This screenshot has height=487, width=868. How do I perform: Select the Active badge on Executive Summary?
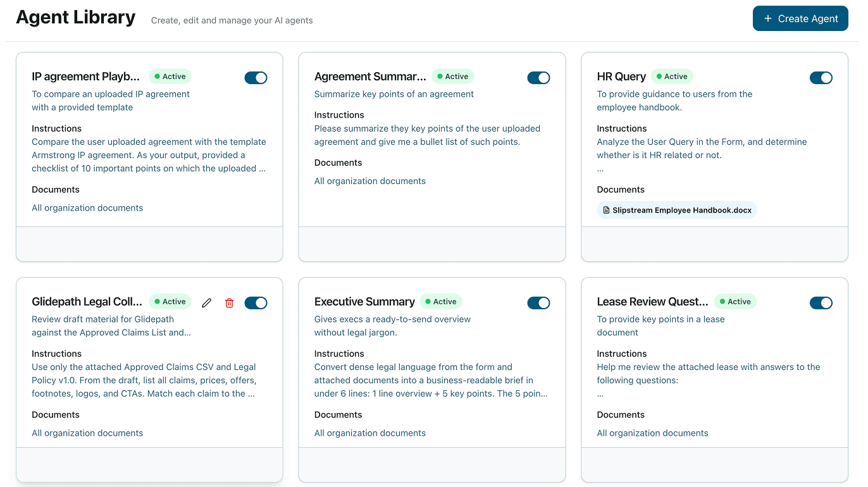pyautogui.click(x=441, y=302)
